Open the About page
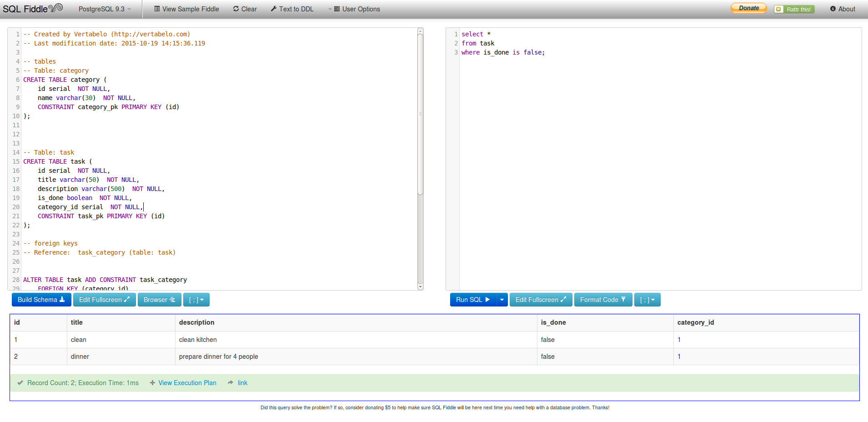This screenshot has width=868, height=422. 843,9
